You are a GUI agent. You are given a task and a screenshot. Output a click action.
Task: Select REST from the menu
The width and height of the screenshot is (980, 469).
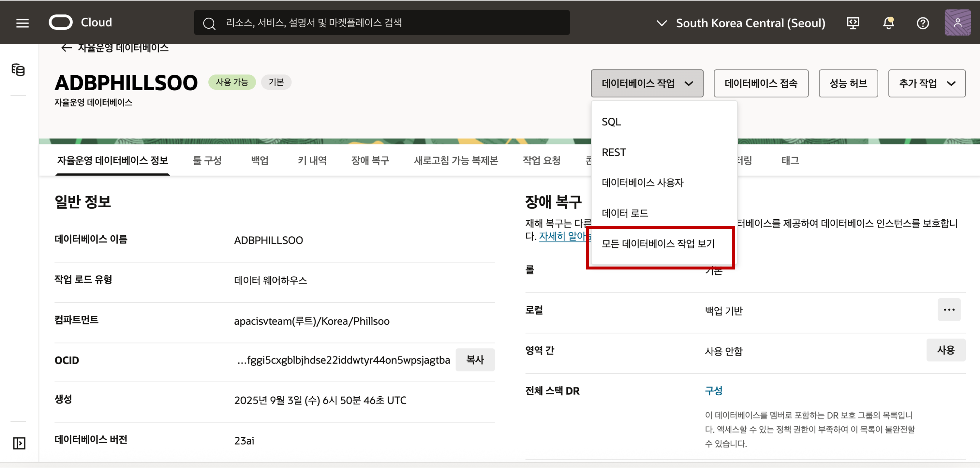tap(664, 152)
